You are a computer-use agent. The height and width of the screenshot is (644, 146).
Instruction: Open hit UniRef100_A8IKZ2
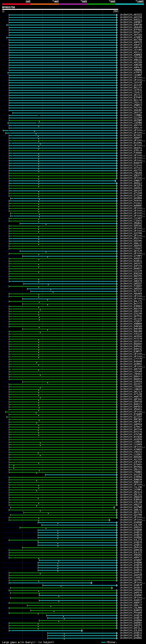pos(131,15)
